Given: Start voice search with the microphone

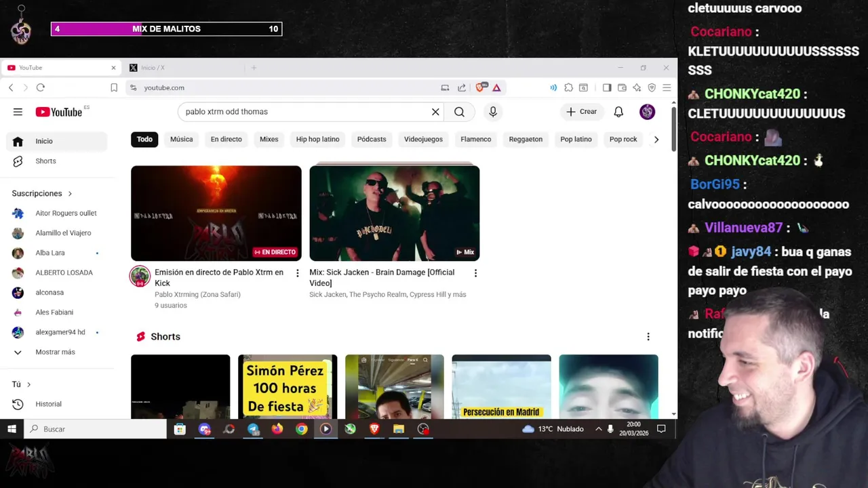Looking at the screenshot, I should point(493,112).
